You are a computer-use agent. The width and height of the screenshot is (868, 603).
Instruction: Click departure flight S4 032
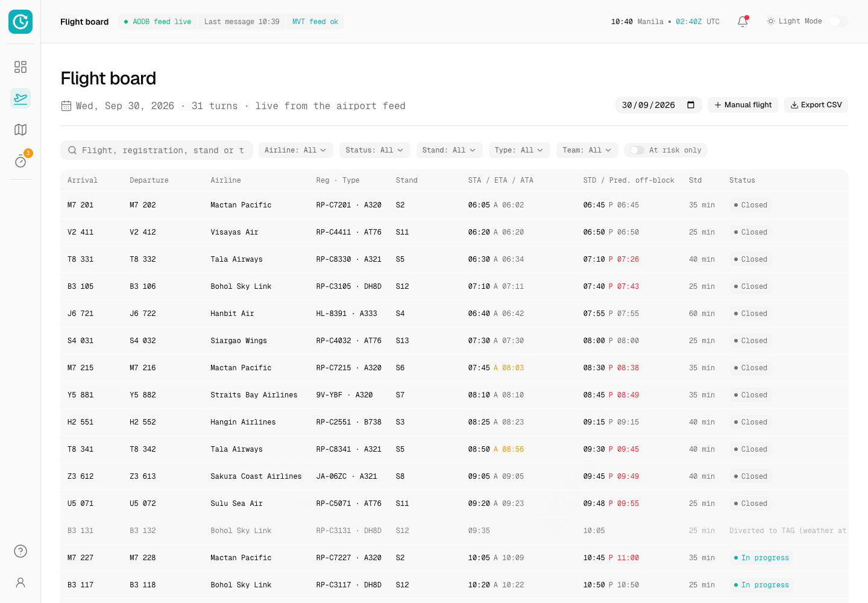click(x=143, y=341)
